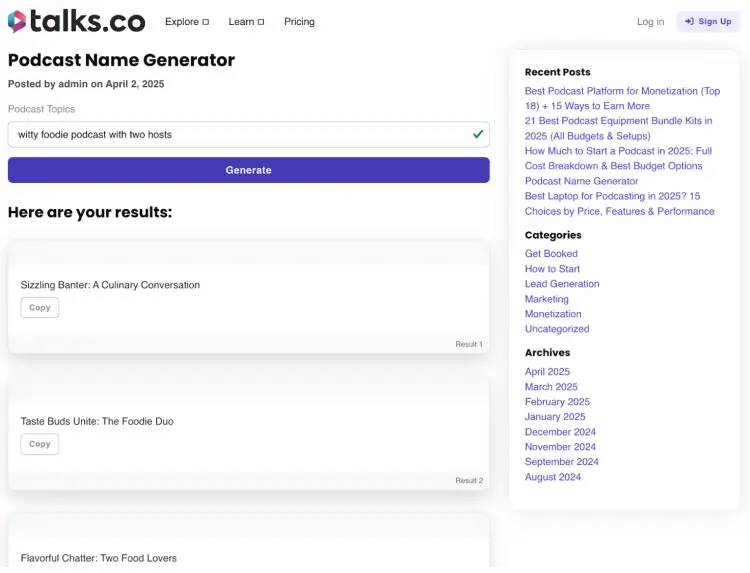Screen dimensions: 750x573
Task: Click the 'Taste Buds Unite: The Foodie Duo' text
Action: click(x=97, y=421)
